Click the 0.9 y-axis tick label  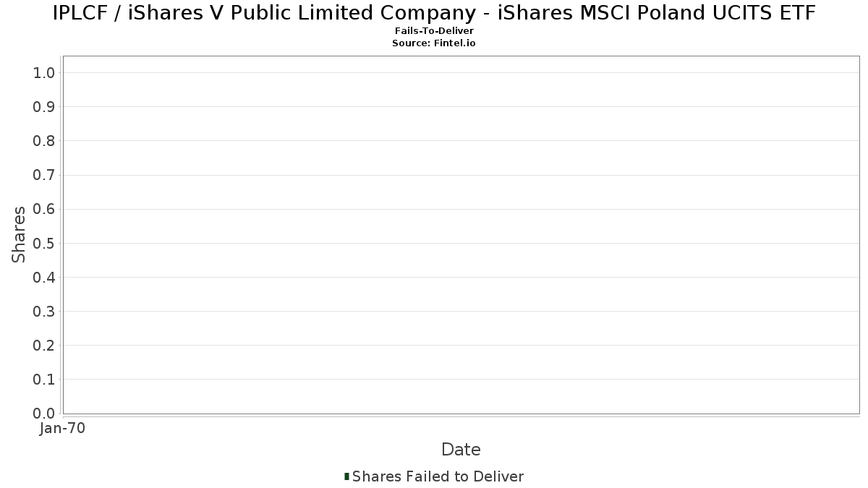44,107
